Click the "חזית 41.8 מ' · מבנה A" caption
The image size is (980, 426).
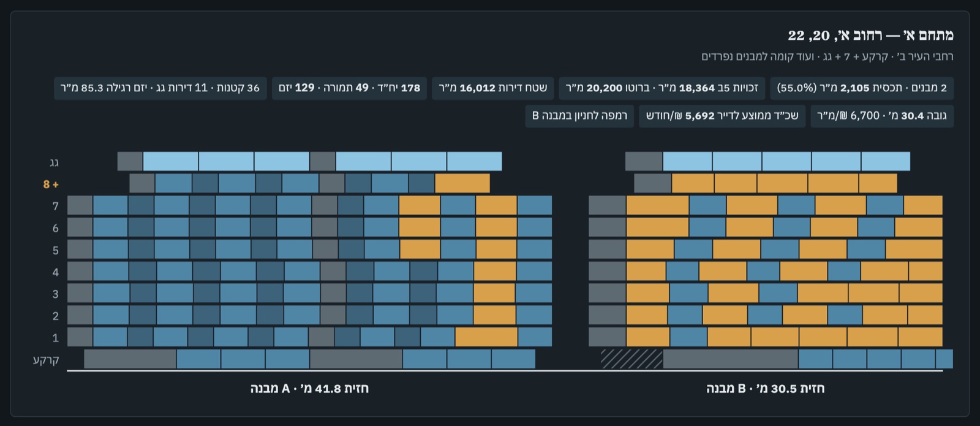click(x=309, y=389)
